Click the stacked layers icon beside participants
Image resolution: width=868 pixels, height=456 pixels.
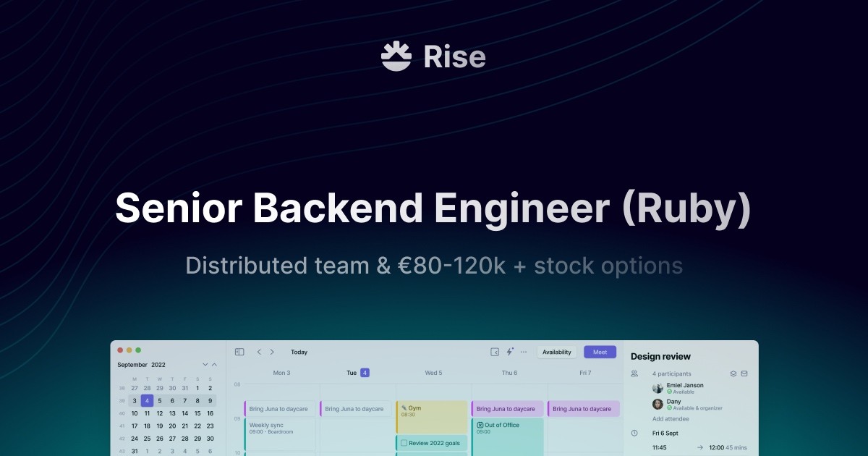pyautogui.click(x=733, y=373)
